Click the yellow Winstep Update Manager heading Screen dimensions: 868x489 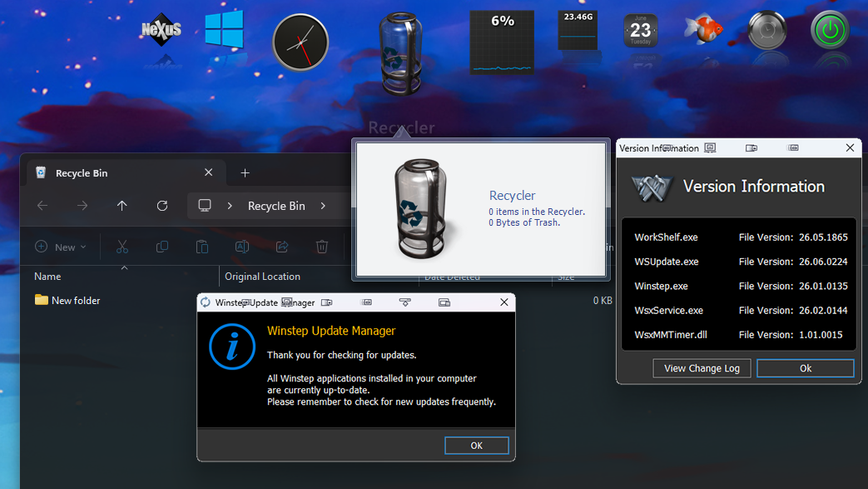(331, 331)
